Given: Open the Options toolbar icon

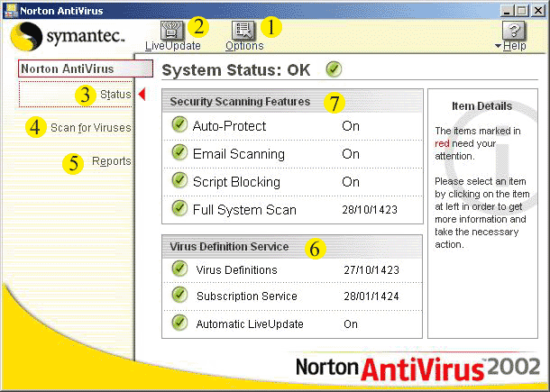Looking at the screenshot, I should coord(243,31).
